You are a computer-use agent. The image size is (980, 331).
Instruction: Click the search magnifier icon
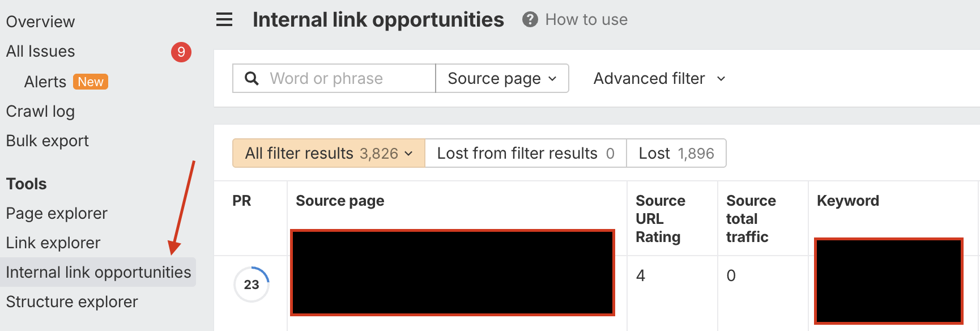[252, 78]
